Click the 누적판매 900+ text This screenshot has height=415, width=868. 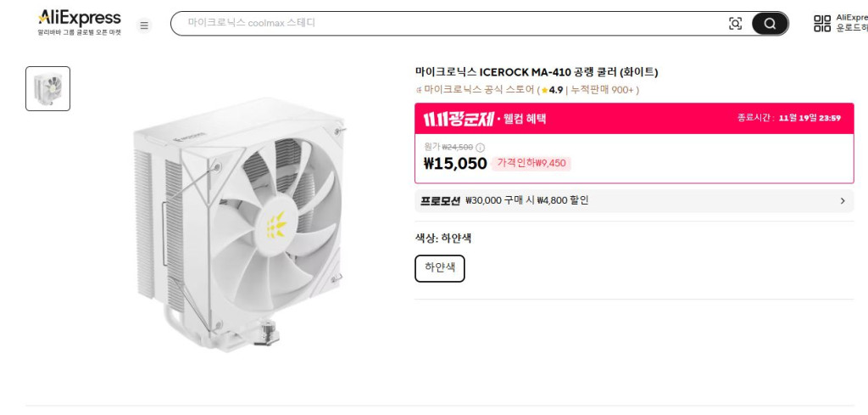604,90
